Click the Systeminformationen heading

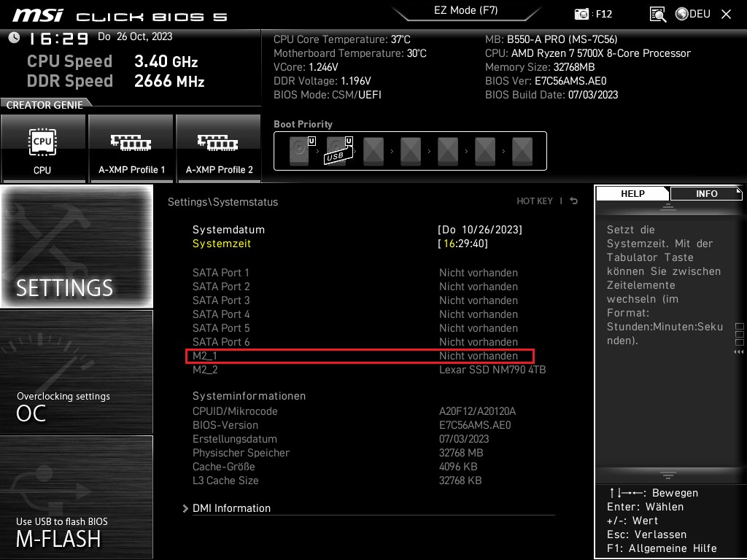[x=249, y=396]
